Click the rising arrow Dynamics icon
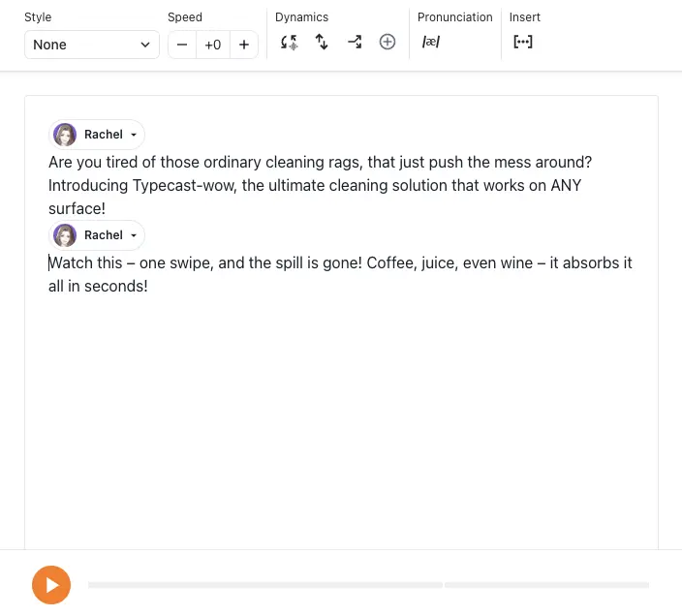 click(x=355, y=43)
